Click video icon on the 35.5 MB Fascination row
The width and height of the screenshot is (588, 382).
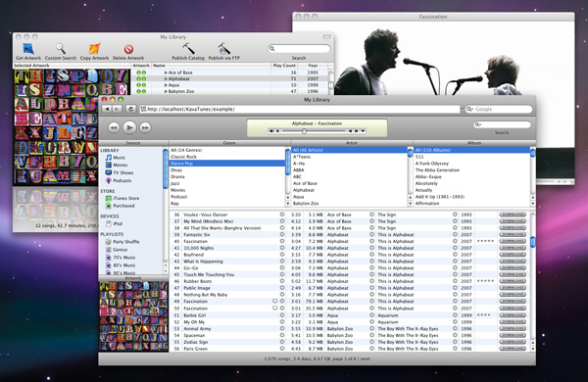click(x=274, y=309)
